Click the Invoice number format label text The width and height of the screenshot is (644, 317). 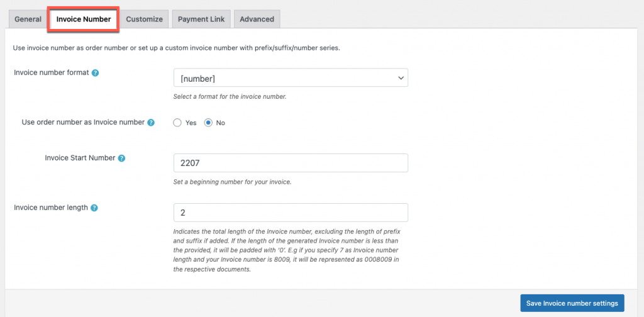(52, 73)
